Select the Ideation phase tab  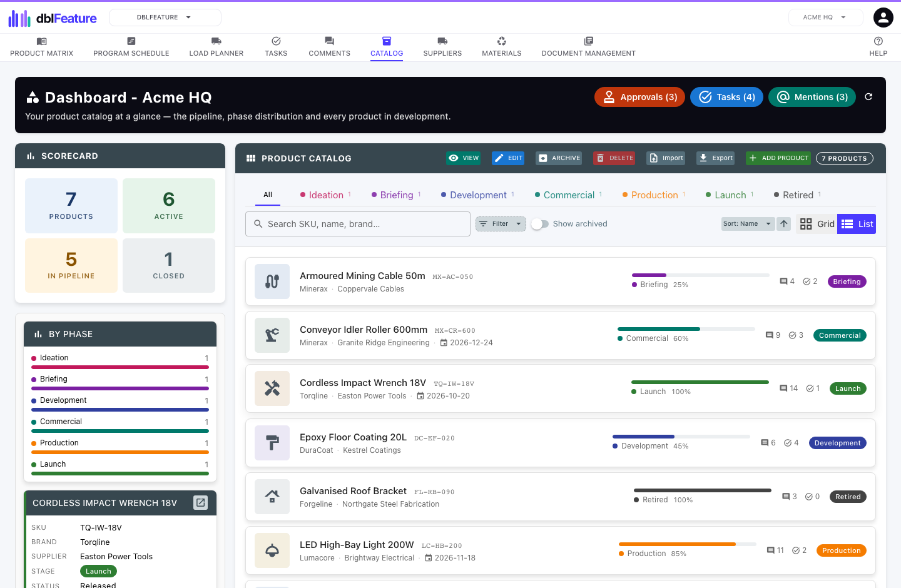point(326,195)
